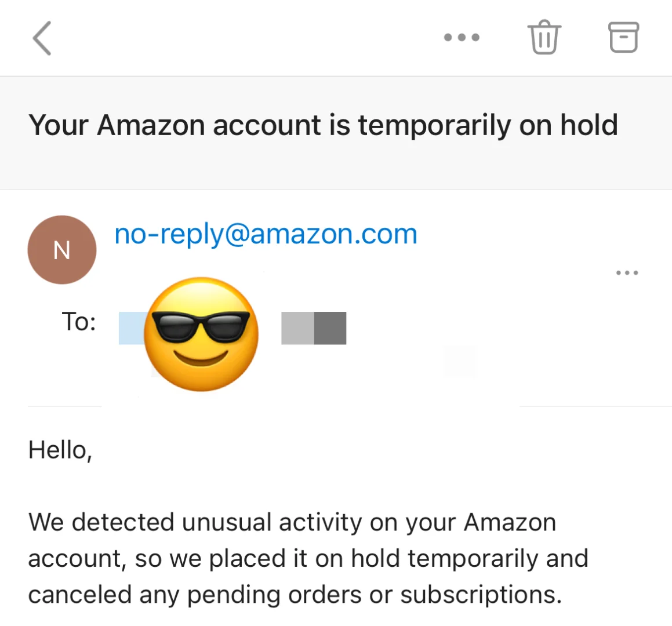Click the dark gray redaction square
672x626 pixels.
pos(330,328)
